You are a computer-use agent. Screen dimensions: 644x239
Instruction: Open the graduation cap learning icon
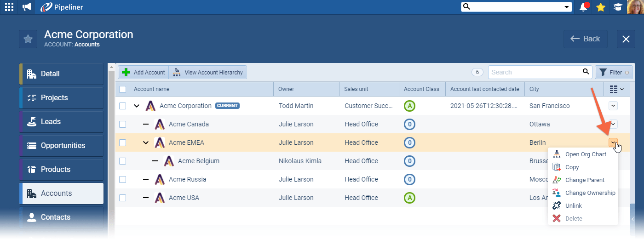tap(618, 7)
